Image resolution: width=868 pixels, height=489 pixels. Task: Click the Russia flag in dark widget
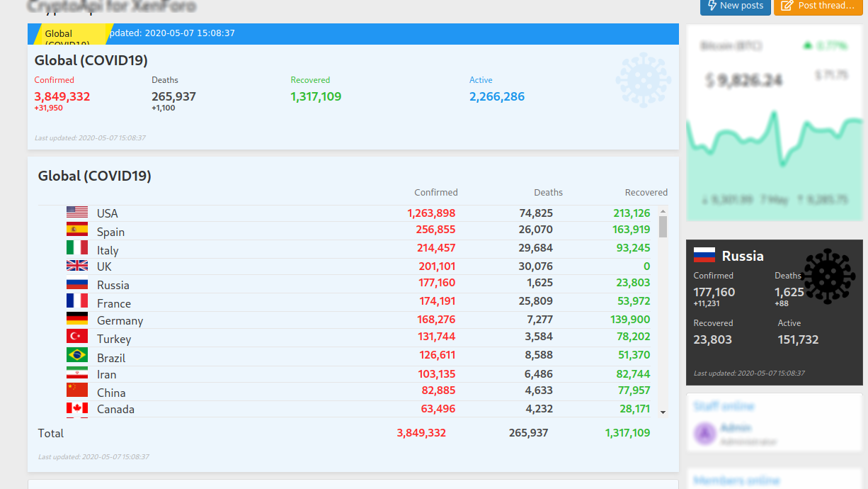coord(704,255)
